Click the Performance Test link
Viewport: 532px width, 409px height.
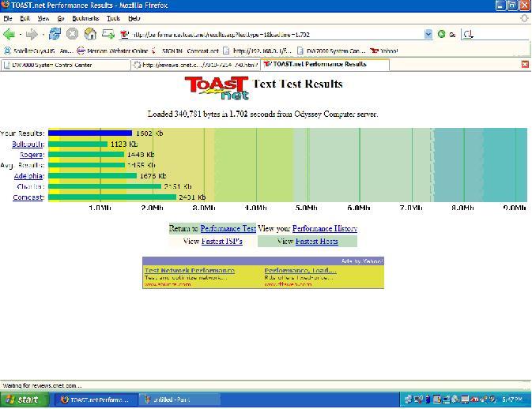coord(228,228)
